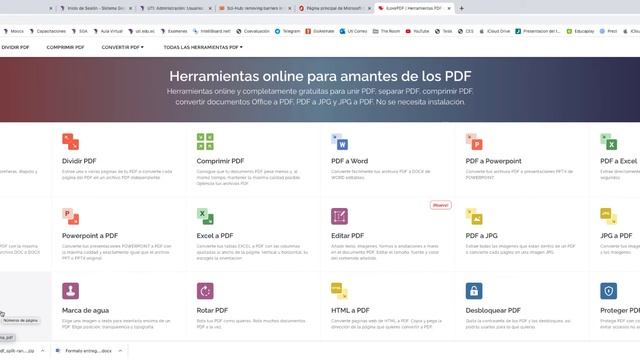Open the Marca de agua title link
640x360 pixels.
coord(85,311)
